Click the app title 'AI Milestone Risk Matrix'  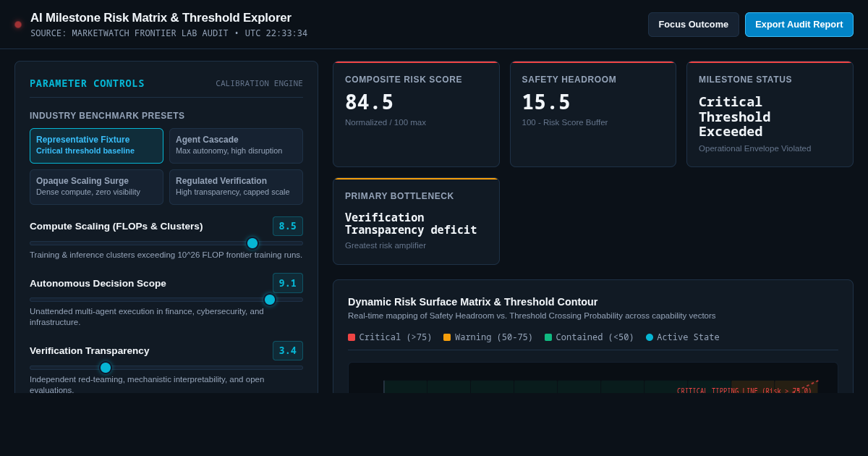point(161,17)
